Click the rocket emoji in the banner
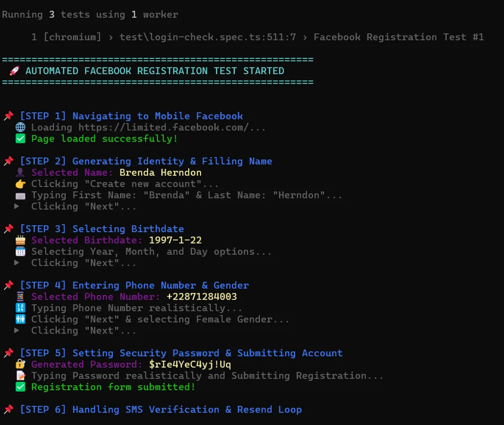This screenshot has width=504, height=425. (15, 71)
